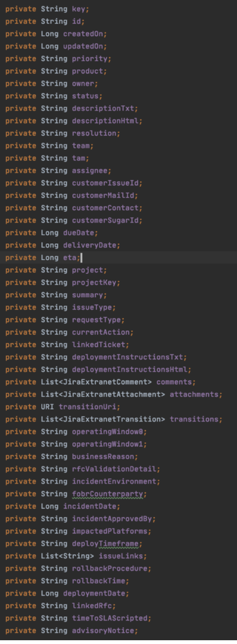
Task: Click on 'assignee' field
Action: tap(89, 170)
